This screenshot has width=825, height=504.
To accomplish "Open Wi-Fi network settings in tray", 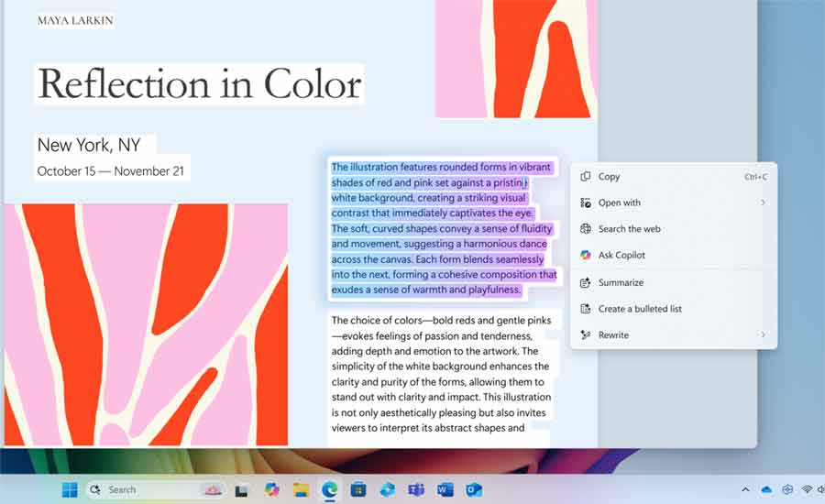I will [x=807, y=489].
